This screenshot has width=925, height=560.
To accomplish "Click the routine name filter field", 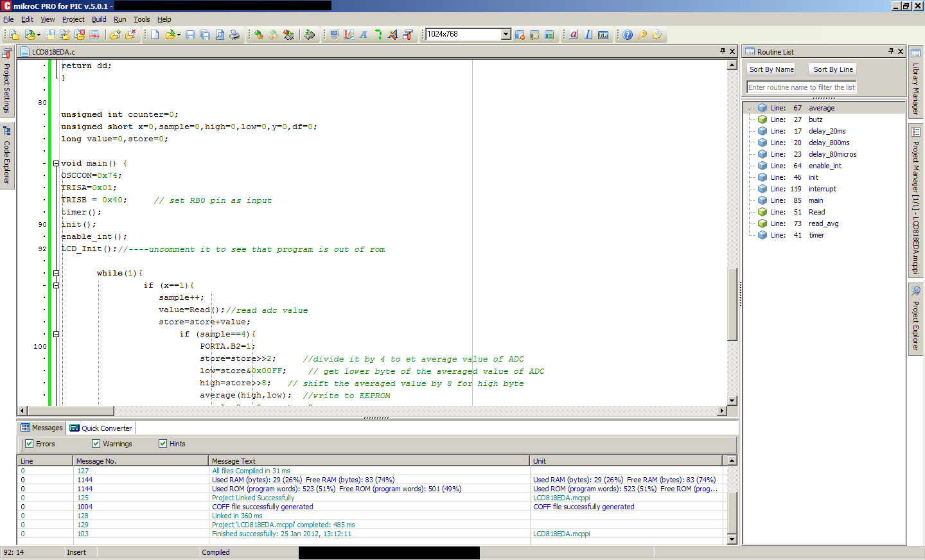I will pos(801,87).
